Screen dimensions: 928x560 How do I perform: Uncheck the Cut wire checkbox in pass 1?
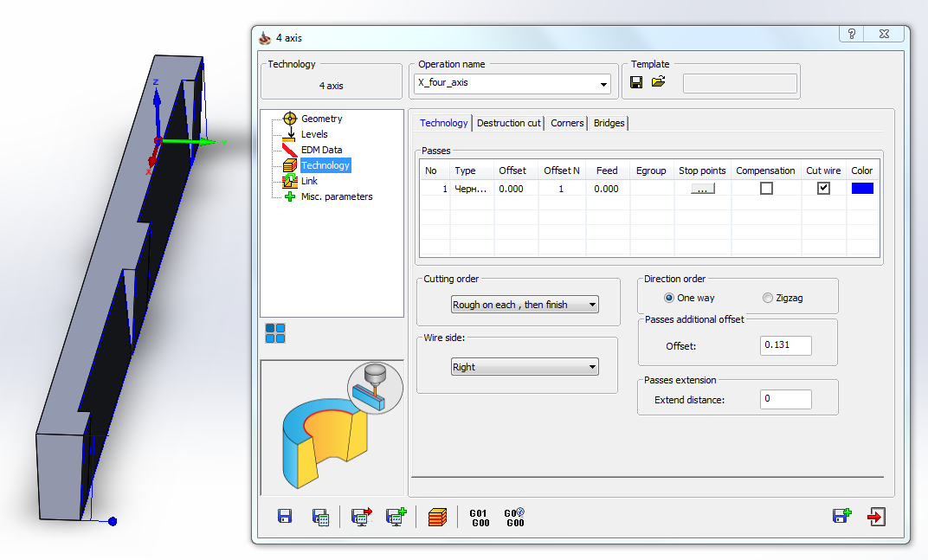tap(823, 188)
